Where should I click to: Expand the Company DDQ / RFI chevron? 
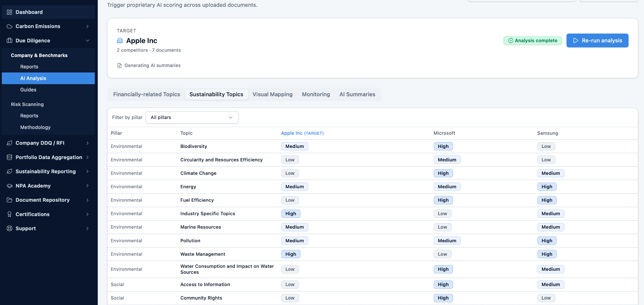tap(88, 143)
